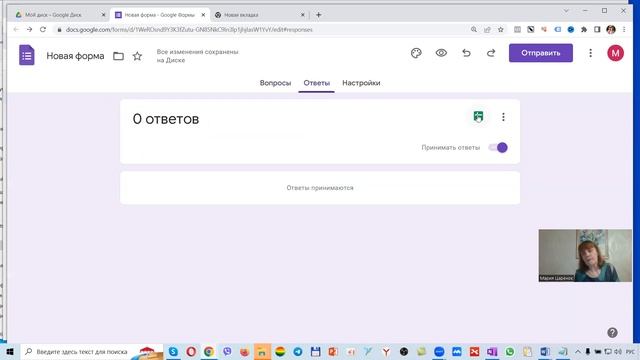Open PowerPoint from the taskbar

[333, 351]
